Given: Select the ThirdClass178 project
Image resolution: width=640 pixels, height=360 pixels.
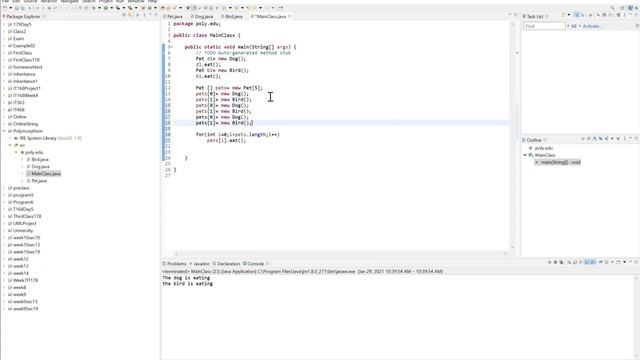Looking at the screenshot, I should click(x=27, y=216).
